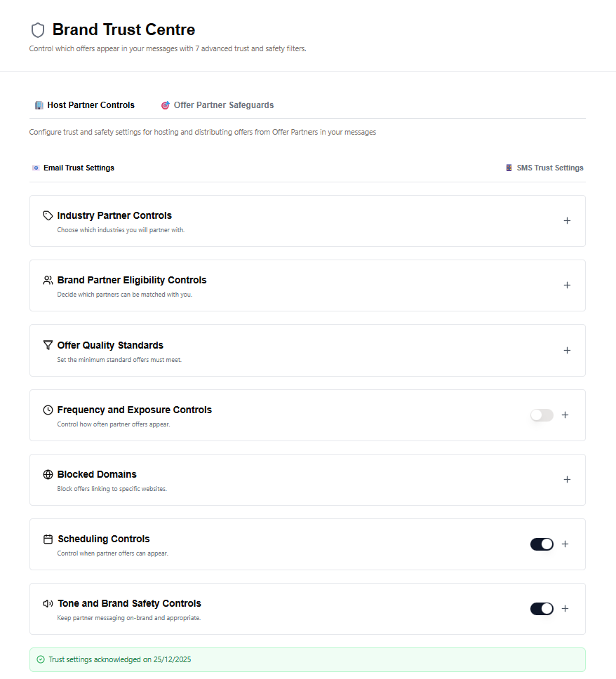
Task: Click the trust settings acknowledged banner
Action: [307, 659]
